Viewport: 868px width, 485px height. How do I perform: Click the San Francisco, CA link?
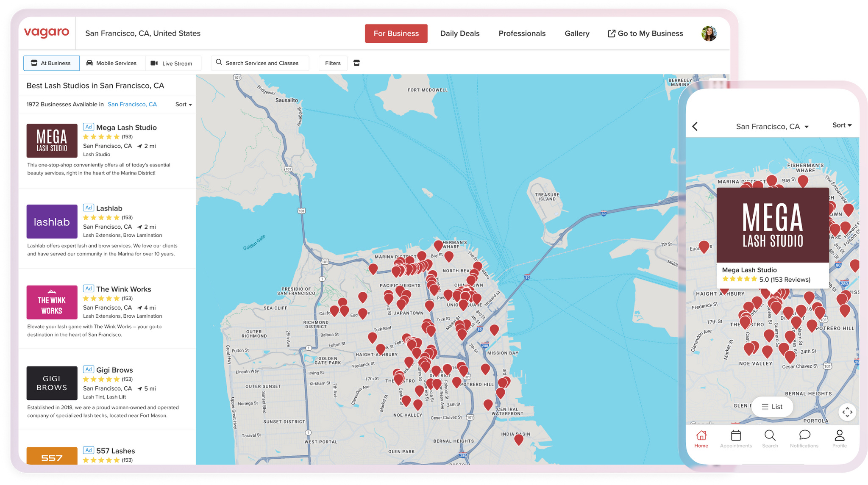tap(132, 105)
